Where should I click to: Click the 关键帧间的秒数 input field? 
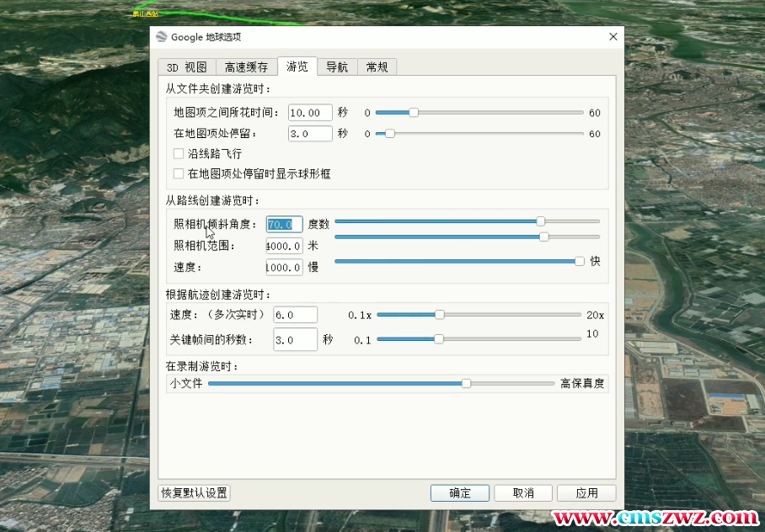click(295, 339)
